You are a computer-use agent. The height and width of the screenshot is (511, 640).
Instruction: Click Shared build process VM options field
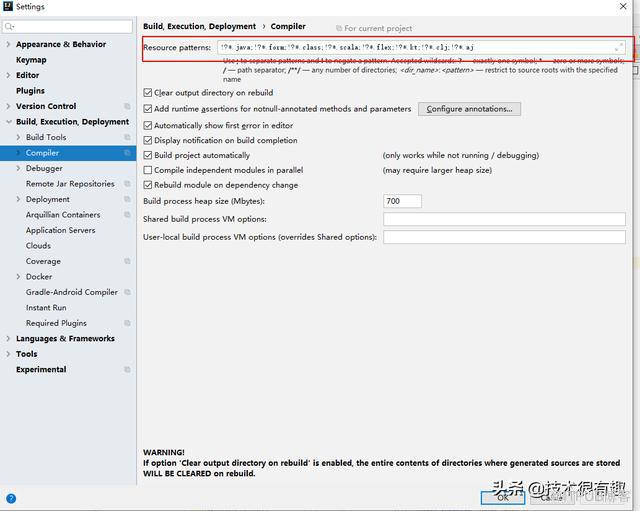tap(504, 219)
